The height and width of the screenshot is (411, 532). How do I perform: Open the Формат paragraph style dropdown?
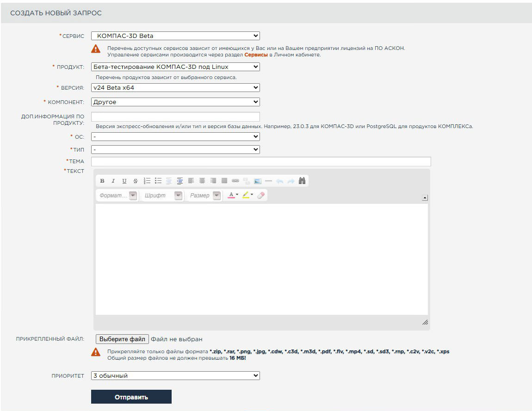(x=117, y=196)
